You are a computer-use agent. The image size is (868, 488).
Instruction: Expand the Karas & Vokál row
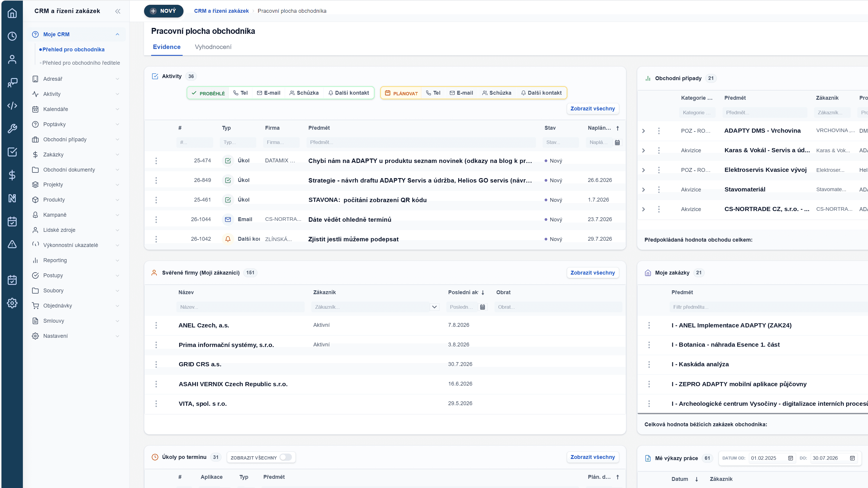(x=644, y=150)
